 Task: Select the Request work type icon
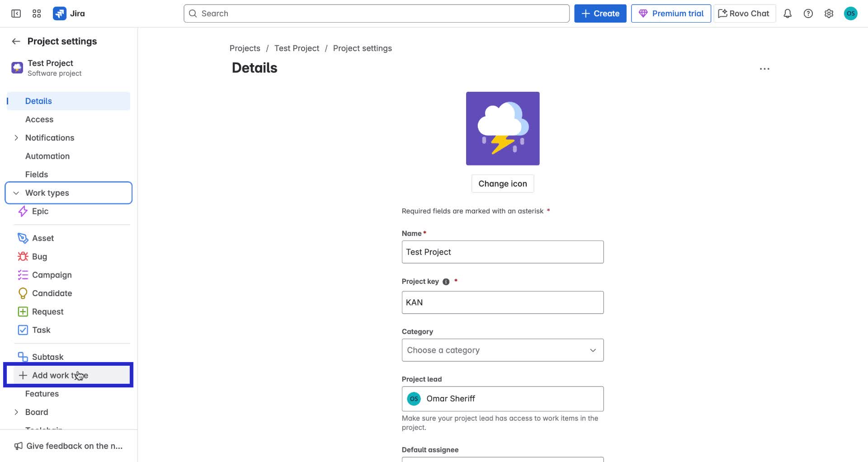pyautogui.click(x=23, y=311)
